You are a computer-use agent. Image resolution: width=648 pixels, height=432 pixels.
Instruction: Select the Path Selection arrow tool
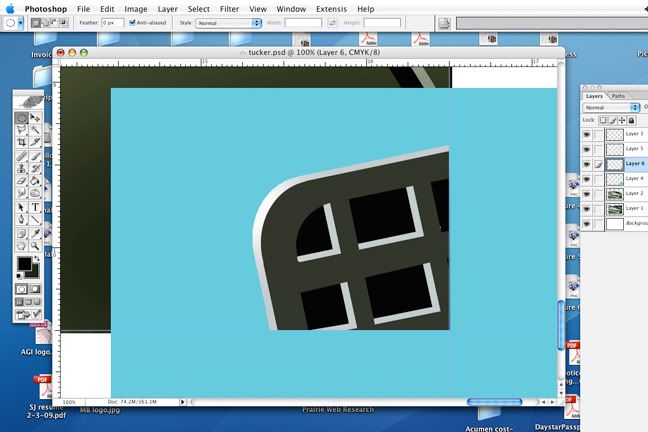tap(21, 207)
